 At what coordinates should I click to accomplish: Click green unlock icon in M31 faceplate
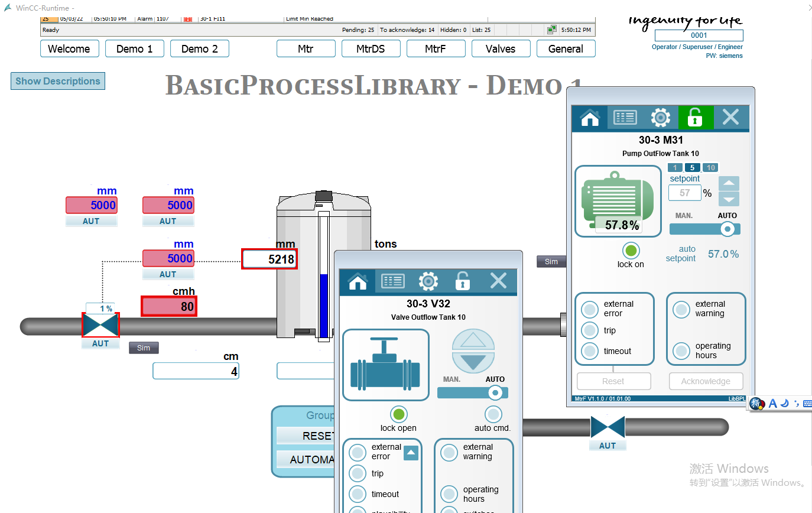[695, 118]
